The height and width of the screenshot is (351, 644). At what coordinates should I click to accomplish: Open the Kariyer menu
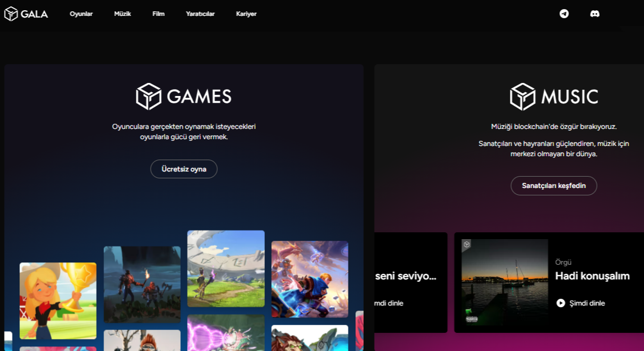pos(247,14)
